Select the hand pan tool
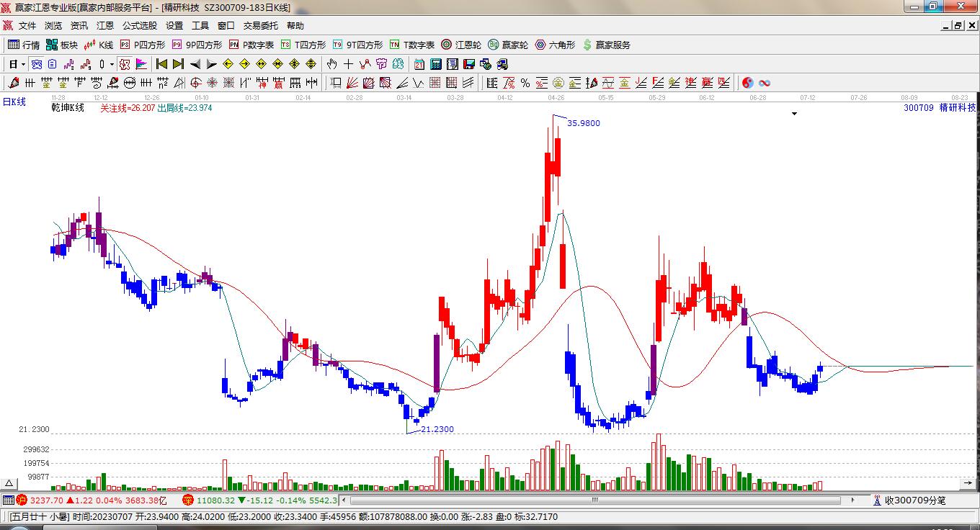This screenshot has width=980, height=530. tap(331, 64)
